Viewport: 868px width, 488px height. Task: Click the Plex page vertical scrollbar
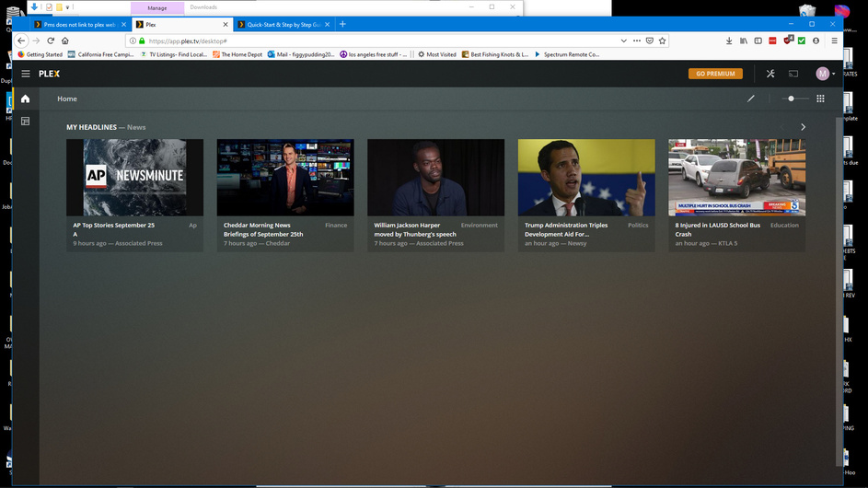pos(839,292)
